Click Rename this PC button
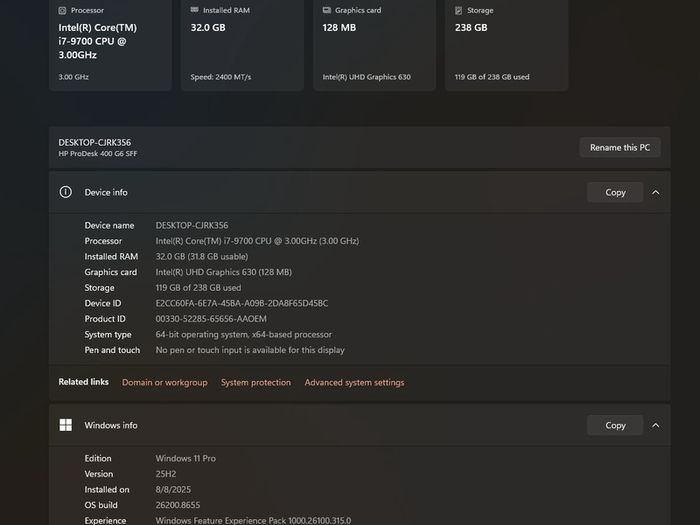 click(620, 147)
